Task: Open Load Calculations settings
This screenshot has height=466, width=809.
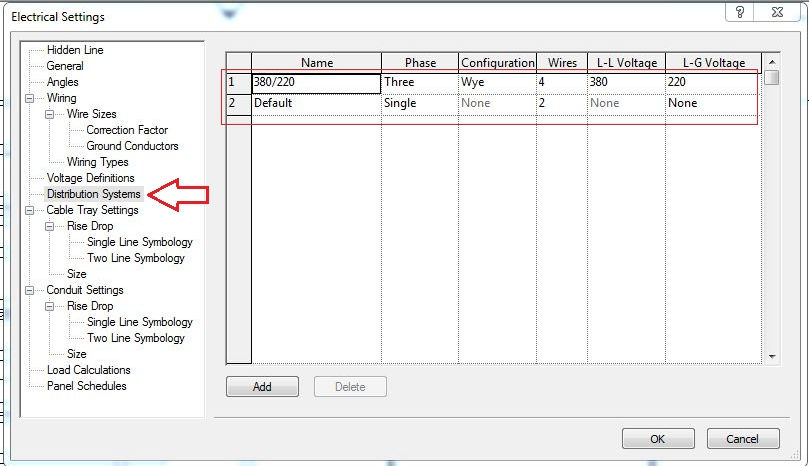Action: (x=88, y=370)
